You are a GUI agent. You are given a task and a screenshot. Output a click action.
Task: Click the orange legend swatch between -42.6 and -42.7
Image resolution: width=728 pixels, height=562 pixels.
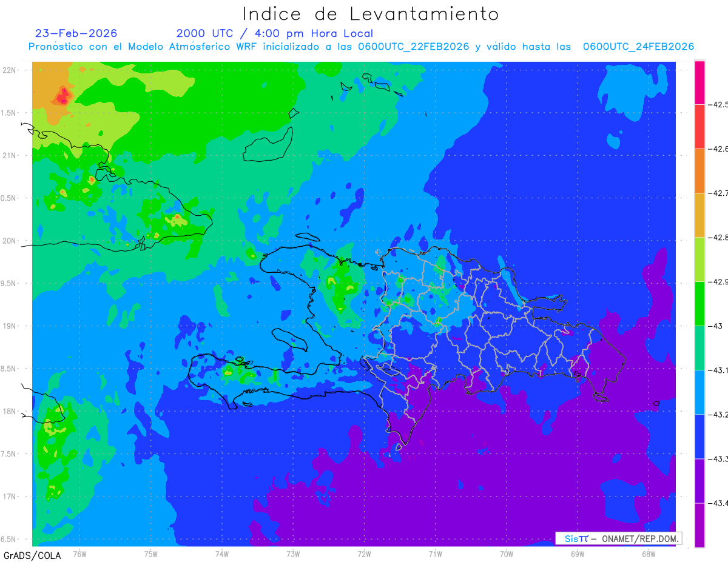coord(699,171)
